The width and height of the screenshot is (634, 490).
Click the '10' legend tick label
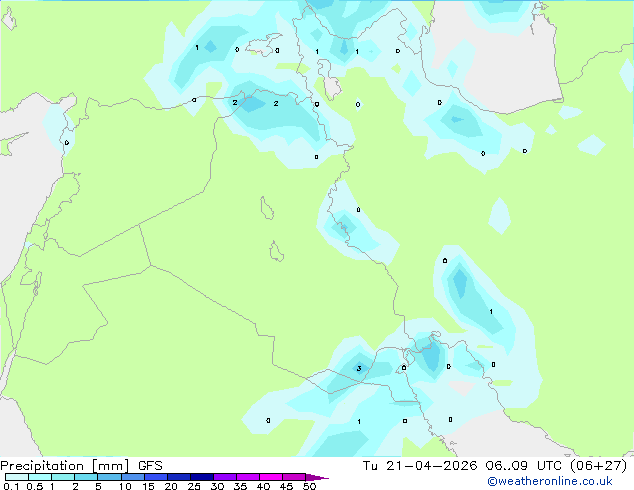(x=125, y=486)
